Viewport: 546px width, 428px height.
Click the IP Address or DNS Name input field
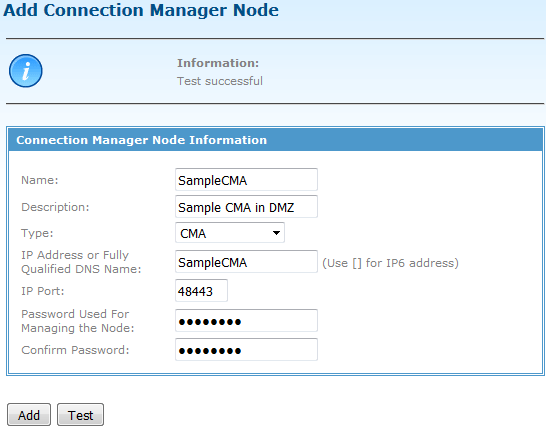(x=246, y=262)
